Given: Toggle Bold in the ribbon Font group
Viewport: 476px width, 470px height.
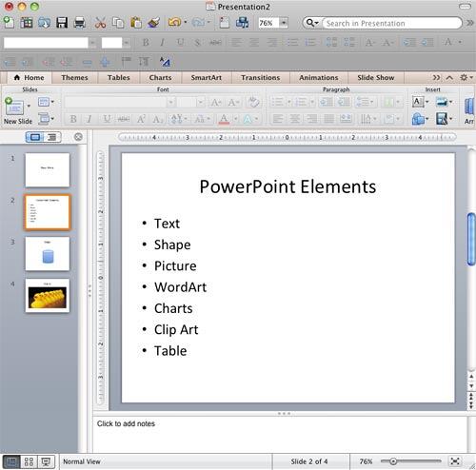Looking at the screenshot, I should (73, 119).
